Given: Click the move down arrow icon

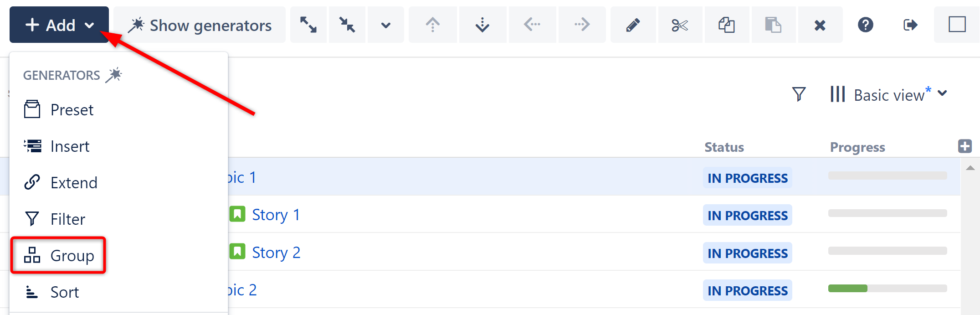Looking at the screenshot, I should tap(482, 25).
